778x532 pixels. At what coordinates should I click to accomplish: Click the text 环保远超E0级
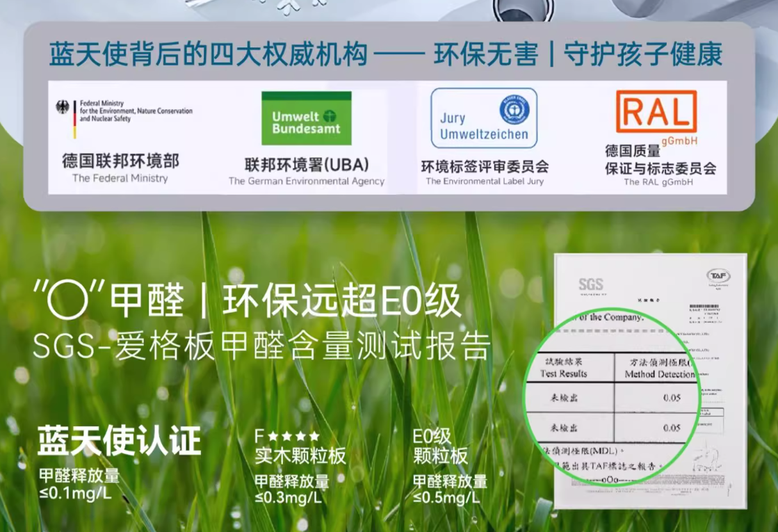pos(342,300)
